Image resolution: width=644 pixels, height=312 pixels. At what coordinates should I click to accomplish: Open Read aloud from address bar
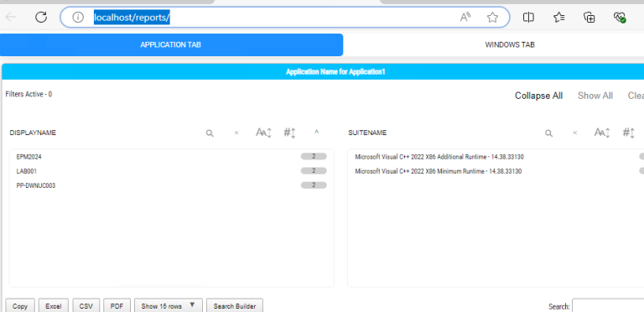465,18
